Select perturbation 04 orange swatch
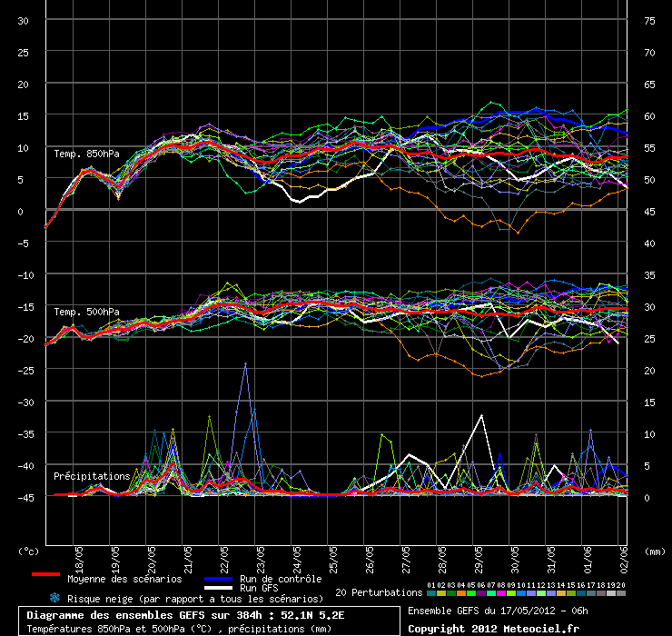Viewport: 672px width, 636px height. (x=461, y=593)
